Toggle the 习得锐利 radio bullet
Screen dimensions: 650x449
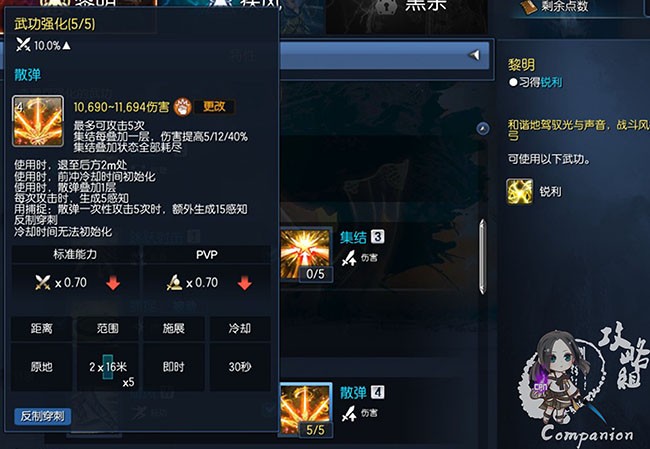click(513, 83)
